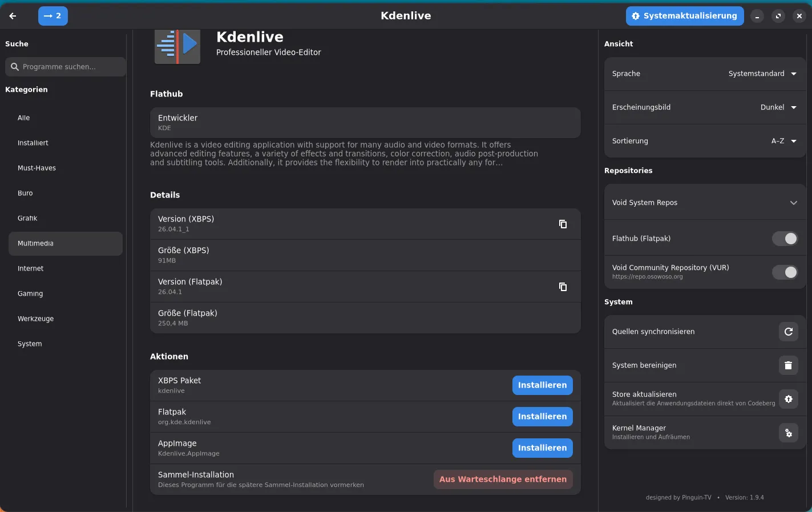Install the Flatpak org.kde.kdenlive

[x=542, y=417]
